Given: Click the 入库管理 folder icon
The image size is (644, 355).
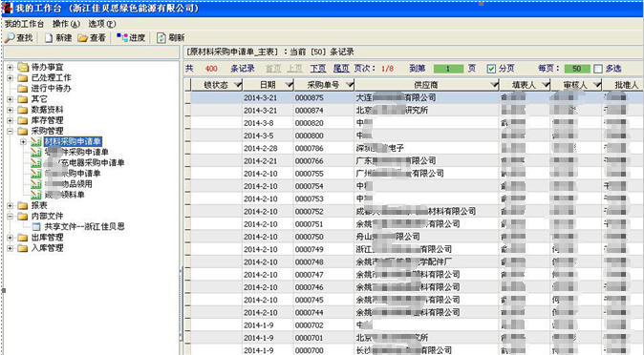Looking at the screenshot, I should (x=23, y=248).
